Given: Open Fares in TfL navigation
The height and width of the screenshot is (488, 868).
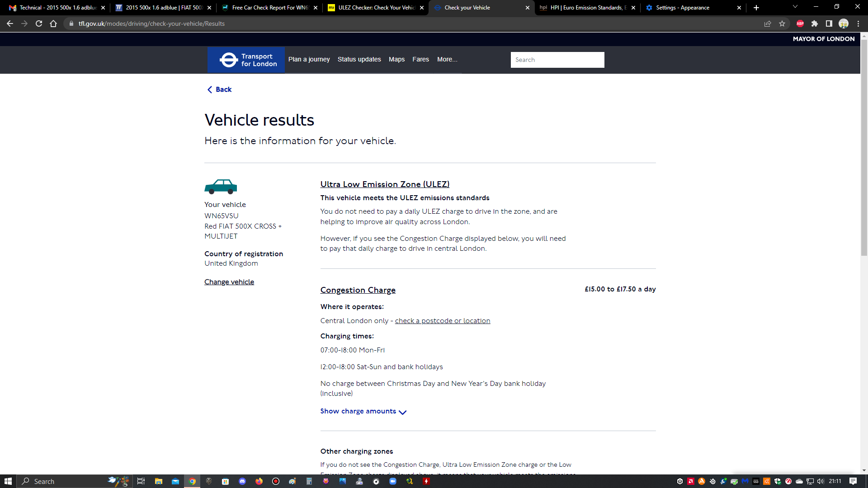Looking at the screenshot, I should click(420, 59).
